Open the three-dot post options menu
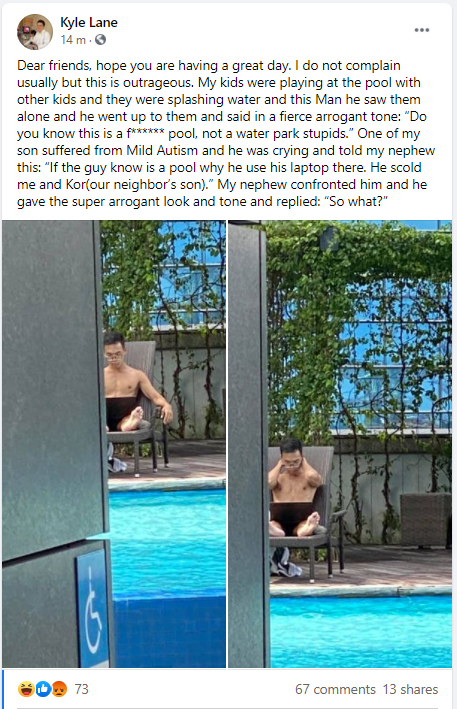Screen dimensions: 457x709 [x=422, y=30]
